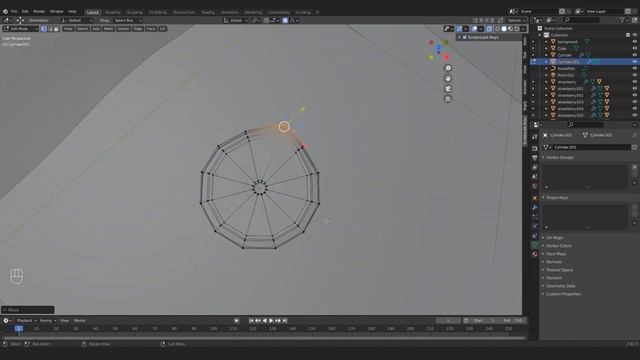Click the viewport zoom magnifier gizmo
This screenshot has width=640, height=360.
tap(448, 68)
